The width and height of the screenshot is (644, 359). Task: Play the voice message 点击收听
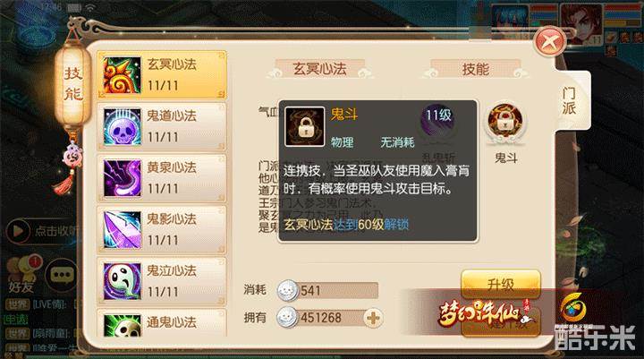[x=41, y=231]
